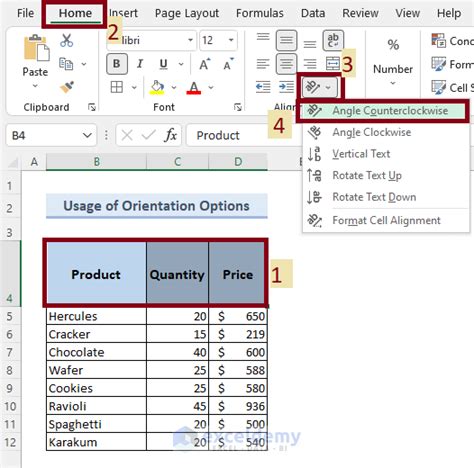Select Vertical Text option
This screenshot has height=468, width=474.
[385, 154]
